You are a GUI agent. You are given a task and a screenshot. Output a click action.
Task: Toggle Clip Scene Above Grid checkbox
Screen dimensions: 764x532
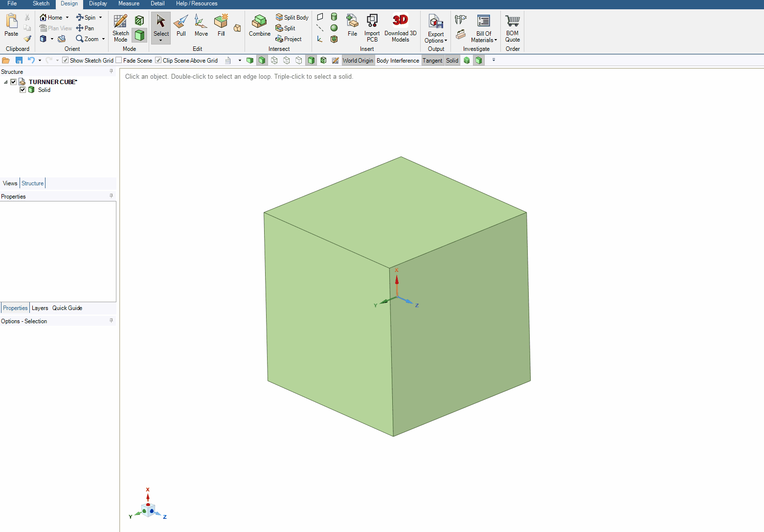pos(158,60)
